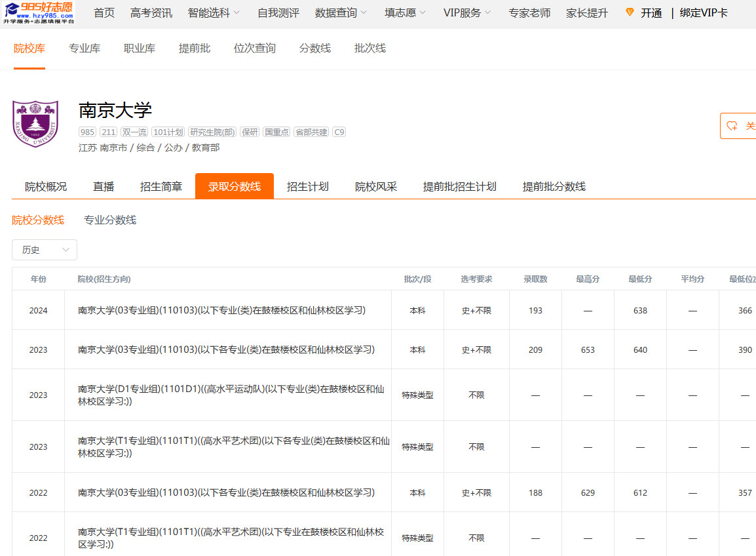Viewport: 756px width, 556px height.
Task: Open 家长提升 in top navigation
Action: tap(587, 13)
